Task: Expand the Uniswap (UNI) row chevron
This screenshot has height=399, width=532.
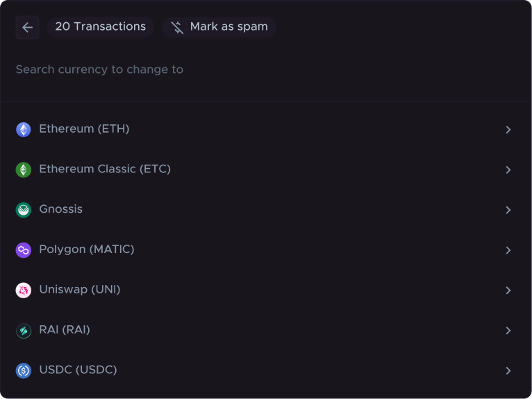Action: (x=508, y=291)
